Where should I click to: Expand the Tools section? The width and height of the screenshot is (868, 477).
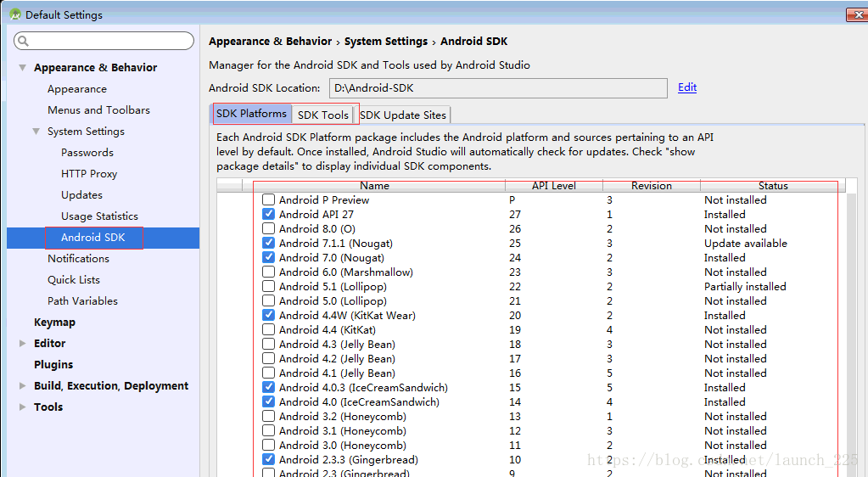point(22,407)
